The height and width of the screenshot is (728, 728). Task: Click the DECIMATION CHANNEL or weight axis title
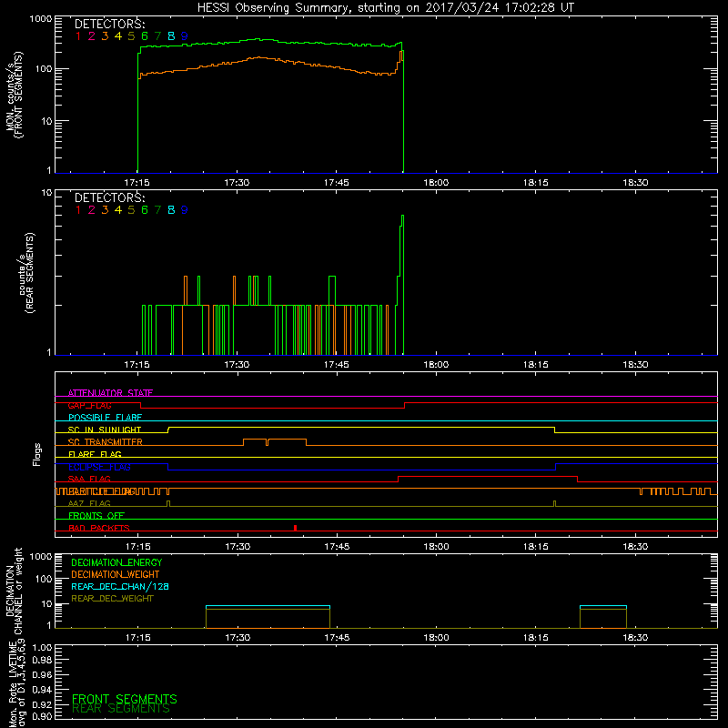pyautogui.click(x=14, y=591)
